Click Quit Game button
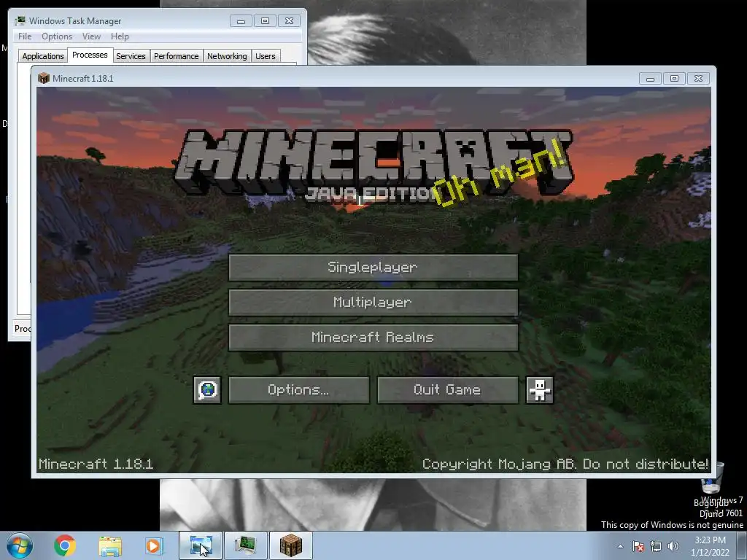Viewport: 747px width, 560px height. pos(447,390)
